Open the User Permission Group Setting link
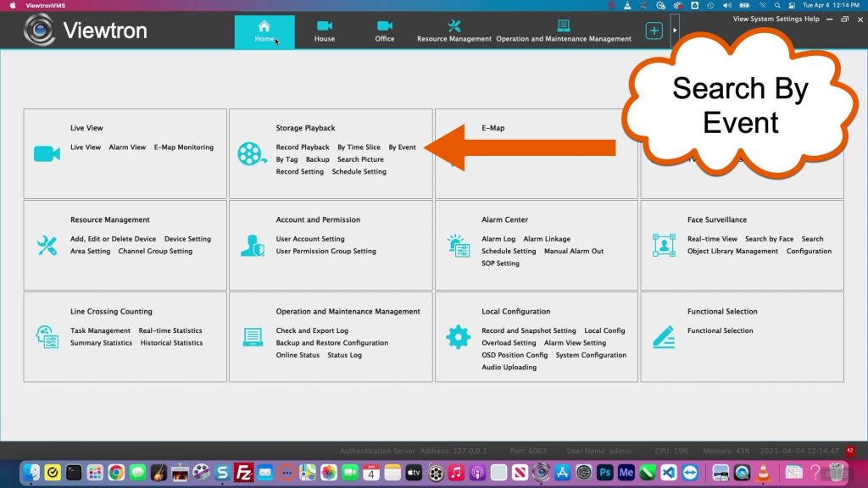This screenshot has height=488, width=868. (x=326, y=251)
